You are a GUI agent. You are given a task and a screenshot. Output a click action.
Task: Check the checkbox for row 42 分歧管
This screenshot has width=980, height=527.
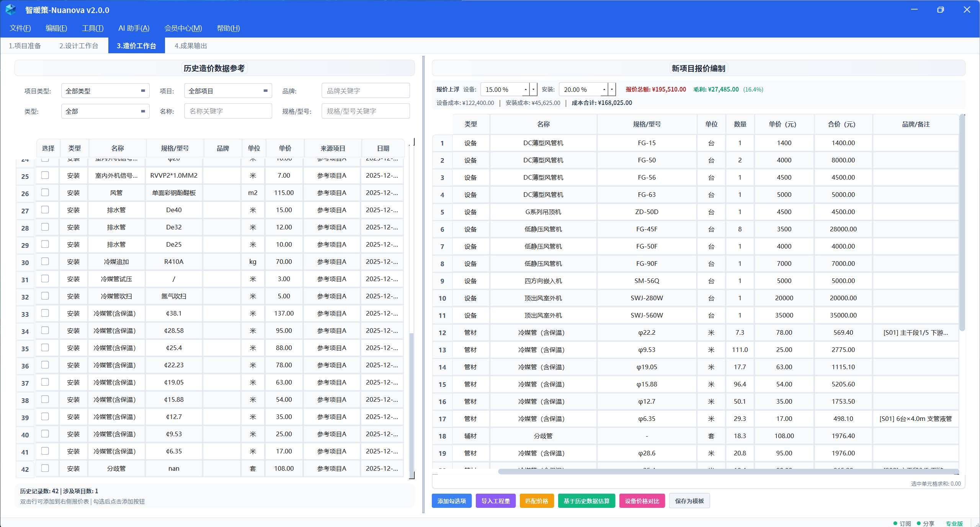[x=46, y=468]
